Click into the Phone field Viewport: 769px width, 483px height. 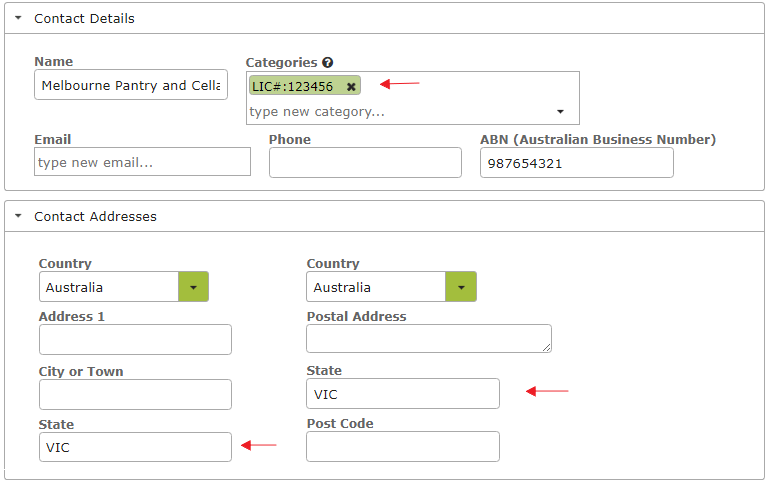(x=365, y=162)
